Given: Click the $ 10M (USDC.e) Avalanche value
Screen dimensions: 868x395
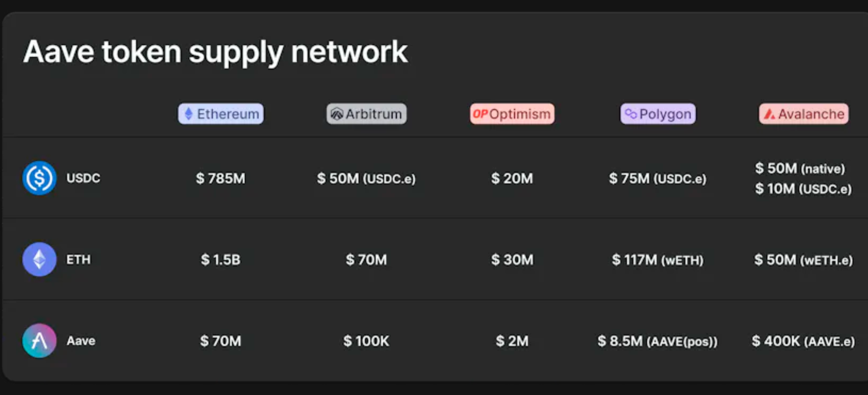Looking at the screenshot, I should 804,189.
